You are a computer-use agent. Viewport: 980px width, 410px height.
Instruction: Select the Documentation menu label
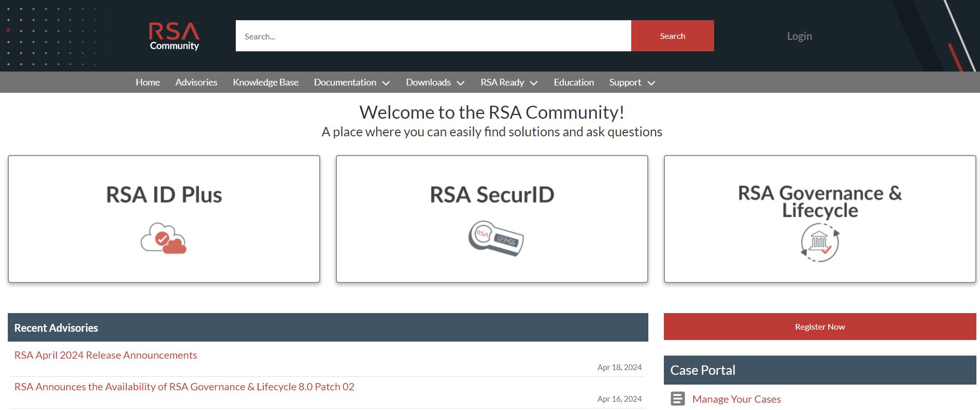pyautogui.click(x=345, y=82)
